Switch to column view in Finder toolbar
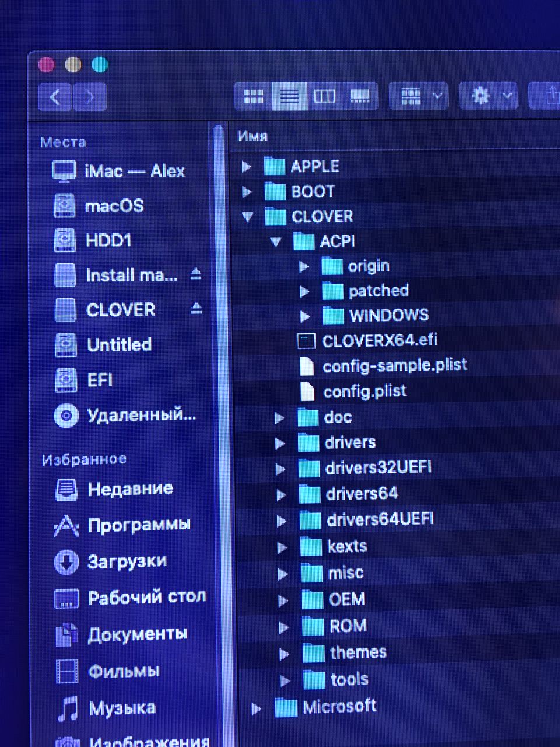 [x=325, y=96]
